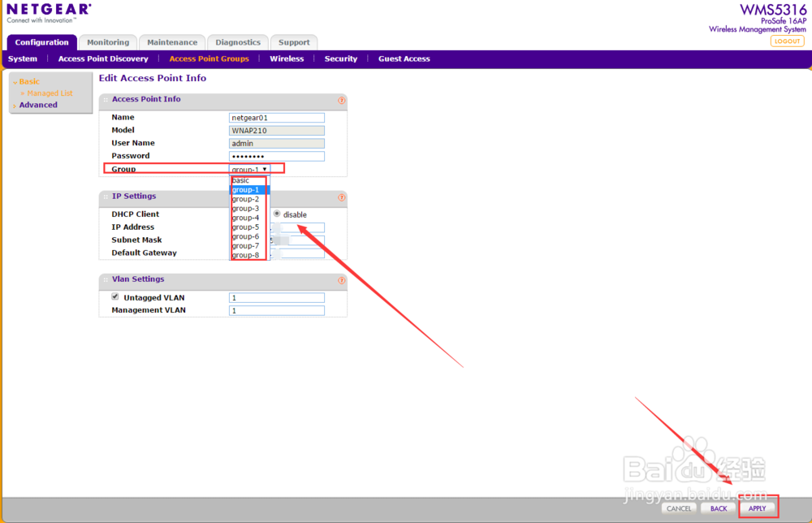
Task: Click the Default Gateway input field
Action: [298, 253]
